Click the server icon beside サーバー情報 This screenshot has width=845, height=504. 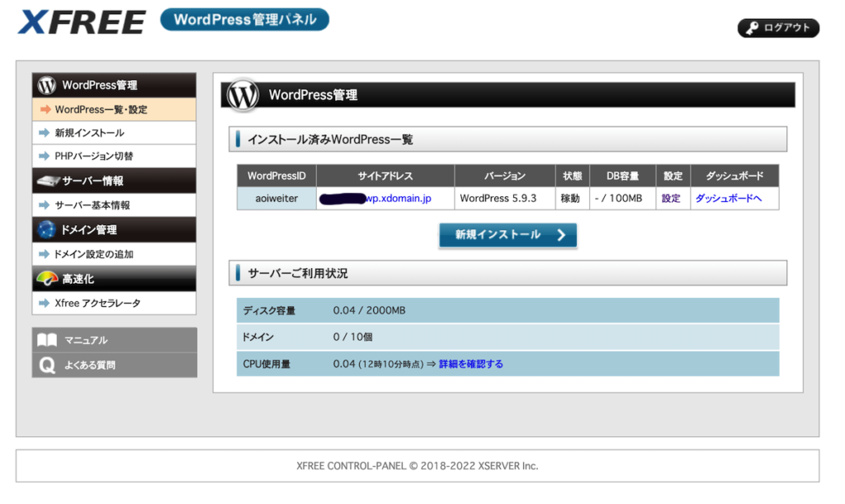click(47, 181)
